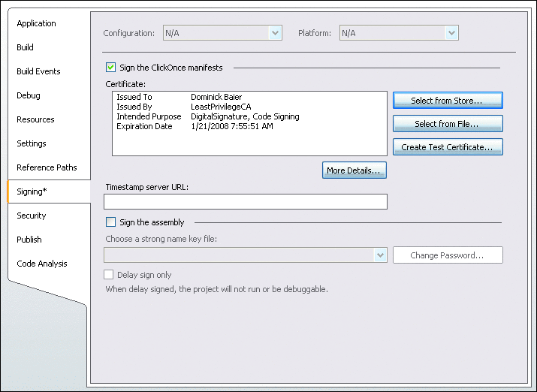
Task: Click the Issued To label
Action: [x=134, y=97]
